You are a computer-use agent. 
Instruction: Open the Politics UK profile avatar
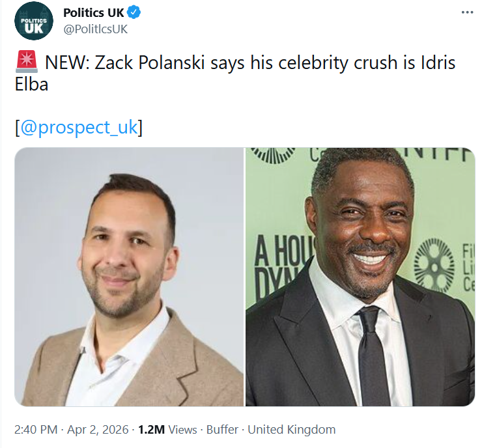pos(35,21)
